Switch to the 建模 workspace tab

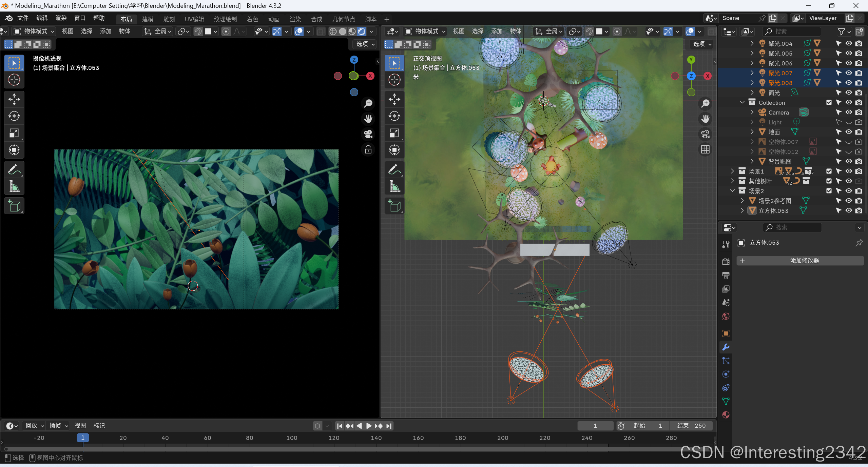148,19
